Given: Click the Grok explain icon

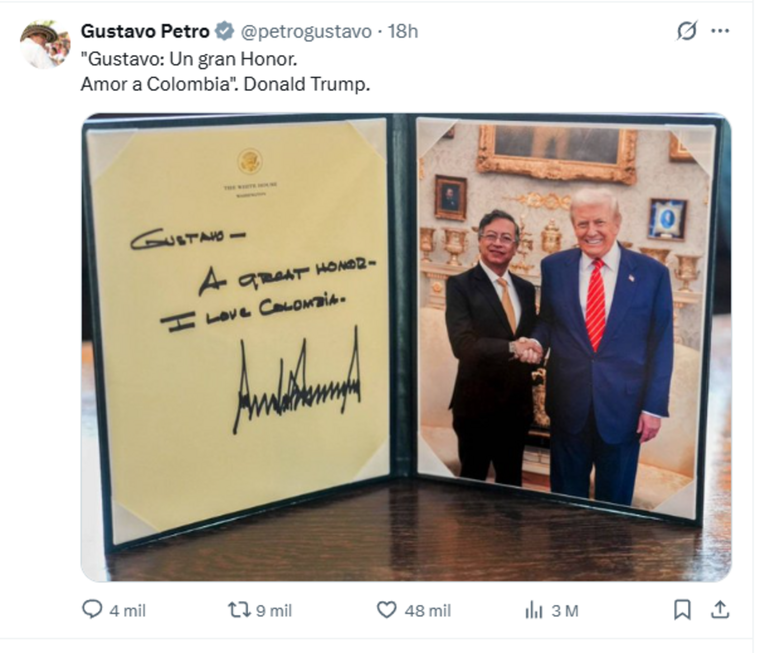Looking at the screenshot, I should click(687, 31).
